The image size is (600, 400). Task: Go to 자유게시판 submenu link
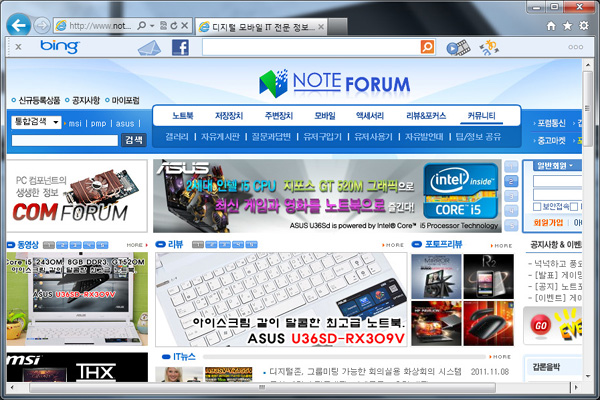click(x=220, y=137)
